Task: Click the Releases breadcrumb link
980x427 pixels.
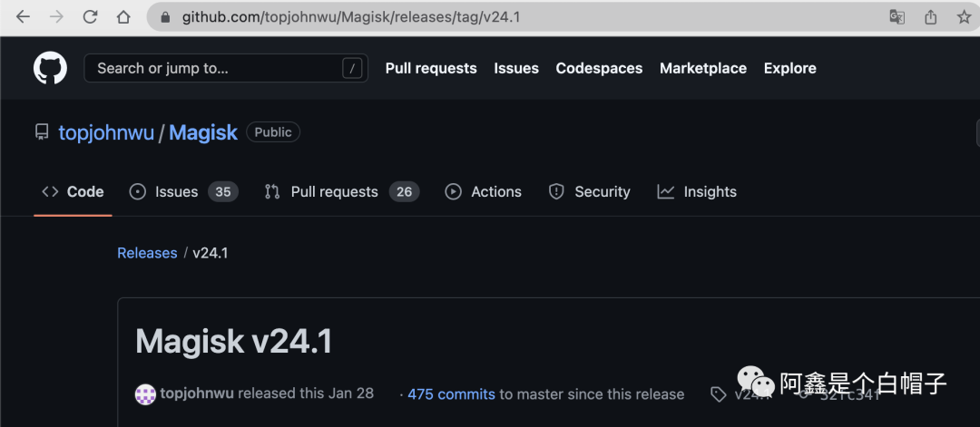Action: [148, 253]
